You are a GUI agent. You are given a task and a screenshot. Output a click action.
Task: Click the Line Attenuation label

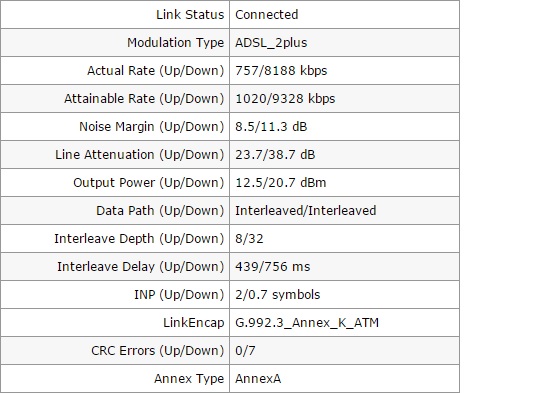140,154
